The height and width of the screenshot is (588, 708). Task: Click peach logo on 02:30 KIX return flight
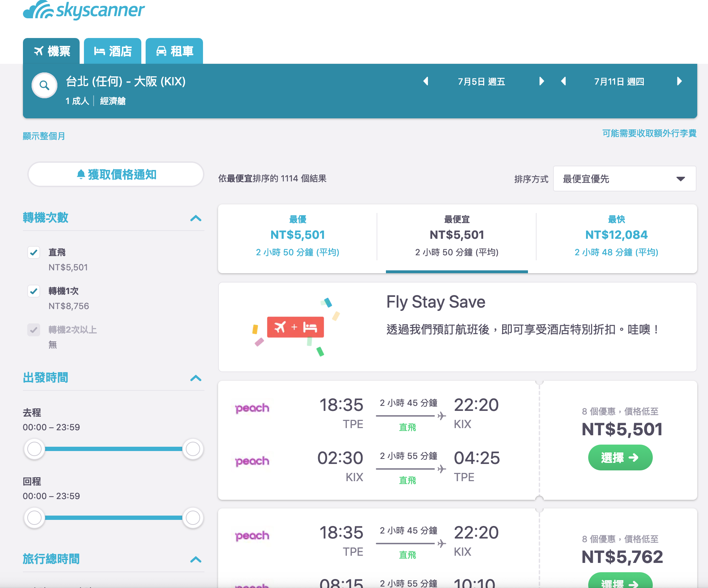252,461
